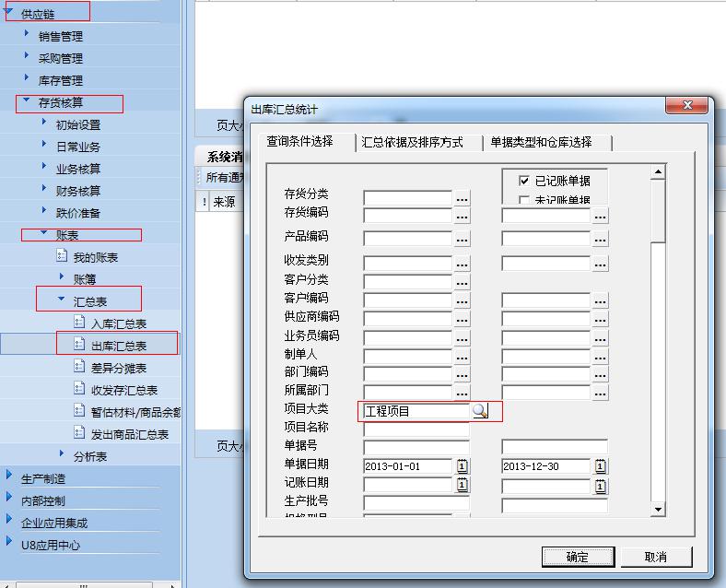Expand 初始设置 tree node
Screen dimensions: 726x588
pos(44,122)
